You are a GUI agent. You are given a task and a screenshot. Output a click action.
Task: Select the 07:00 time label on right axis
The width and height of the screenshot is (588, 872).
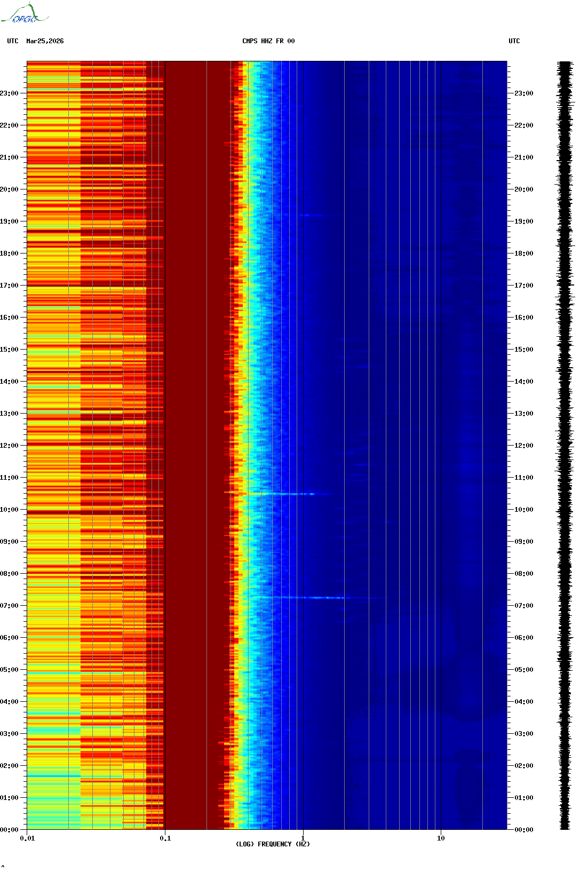(x=523, y=606)
